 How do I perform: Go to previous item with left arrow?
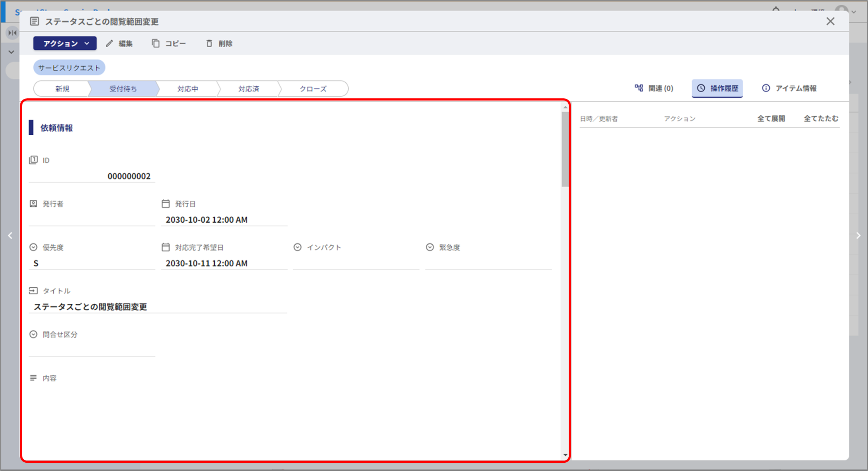coord(10,236)
